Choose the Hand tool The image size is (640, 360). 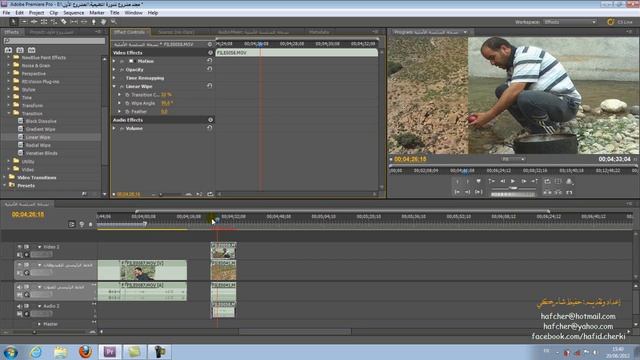[104, 22]
